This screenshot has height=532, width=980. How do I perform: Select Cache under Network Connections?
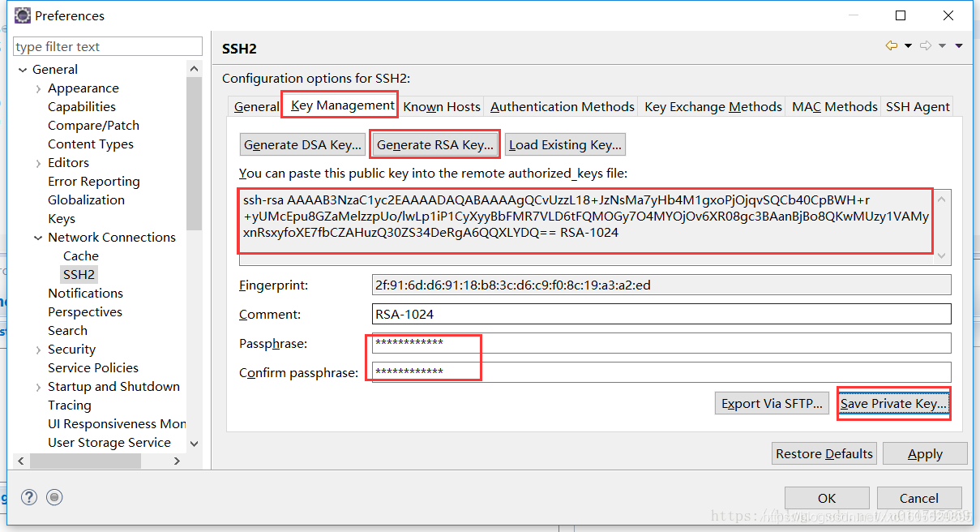click(81, 256)
